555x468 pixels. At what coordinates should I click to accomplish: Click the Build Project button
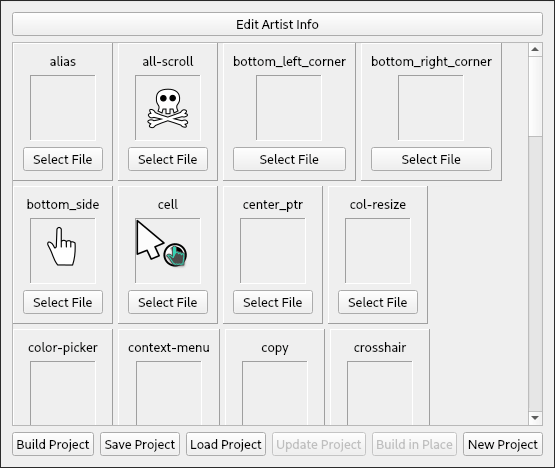coord(53,444)
